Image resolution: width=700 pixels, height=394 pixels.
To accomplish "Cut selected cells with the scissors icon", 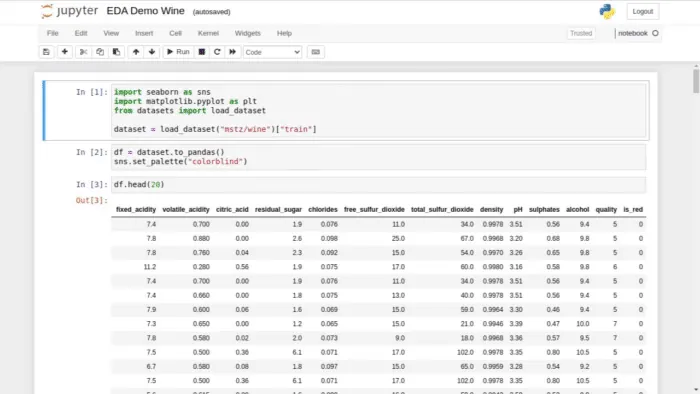I will [83, 52].
